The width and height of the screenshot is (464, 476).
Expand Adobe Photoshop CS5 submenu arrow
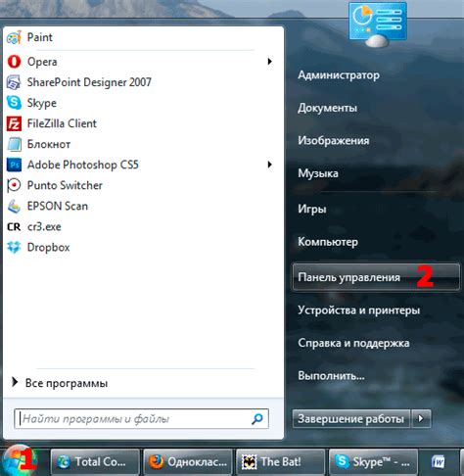[x=269, y=165]
